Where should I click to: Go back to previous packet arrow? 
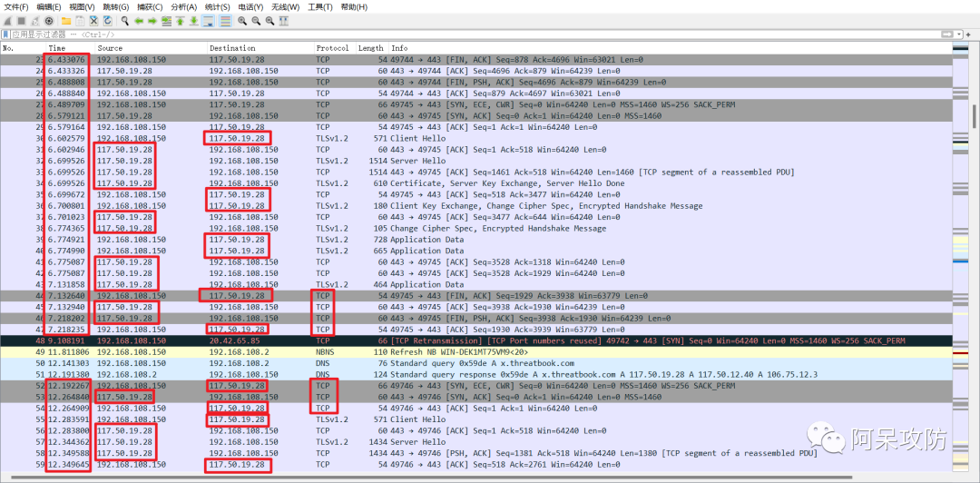coord(139,20)
